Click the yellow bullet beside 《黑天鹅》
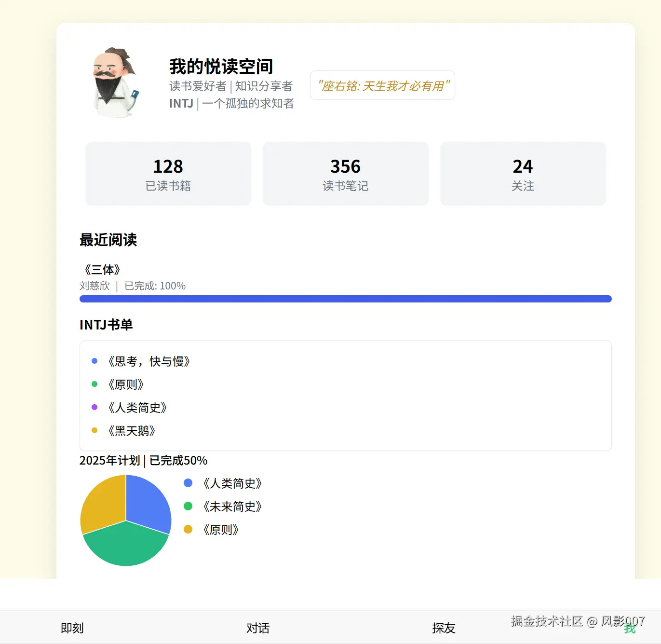 tap(94, 430)
